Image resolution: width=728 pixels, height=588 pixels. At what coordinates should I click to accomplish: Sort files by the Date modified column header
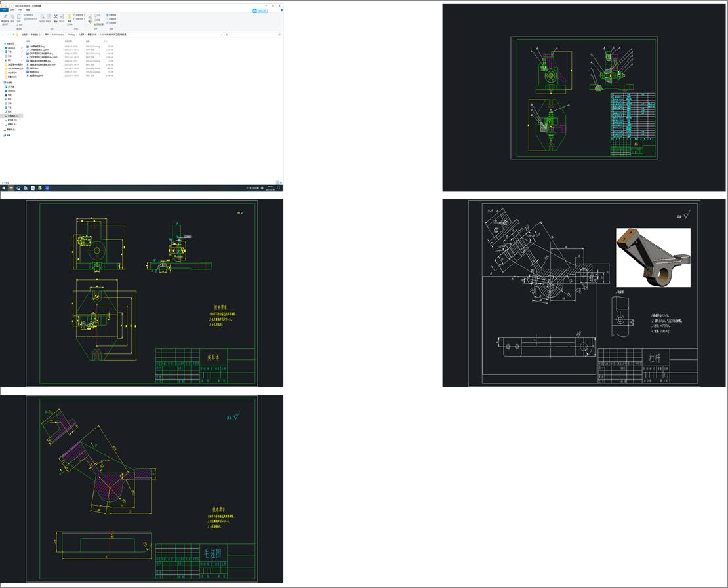coord(68,41)
